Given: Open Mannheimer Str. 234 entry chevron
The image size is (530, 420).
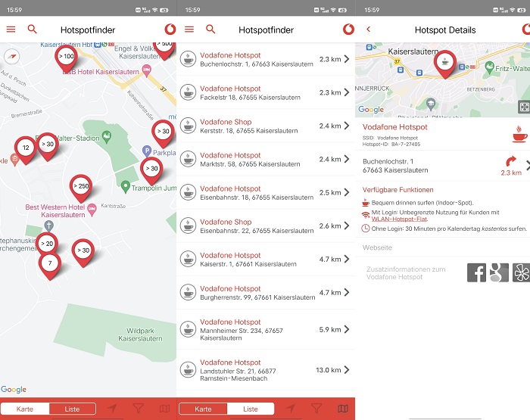Looking at the screenshot, I should 347,329.
